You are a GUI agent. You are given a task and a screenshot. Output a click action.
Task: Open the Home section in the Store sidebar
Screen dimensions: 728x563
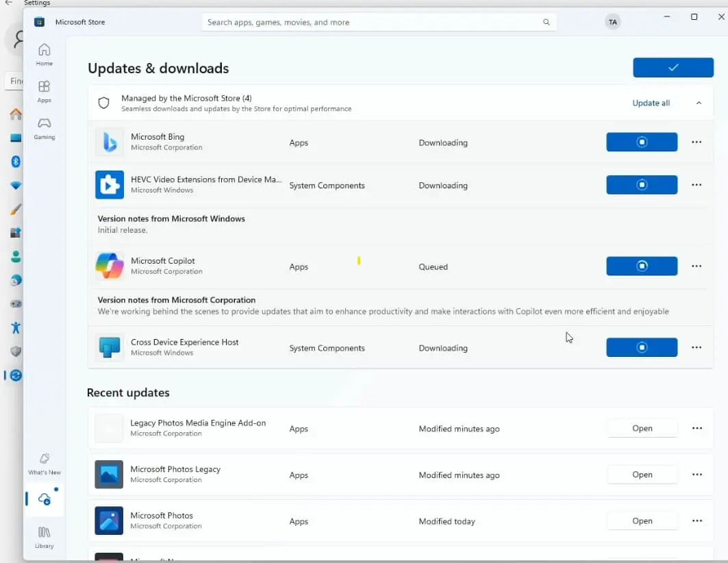coord(44,54)
